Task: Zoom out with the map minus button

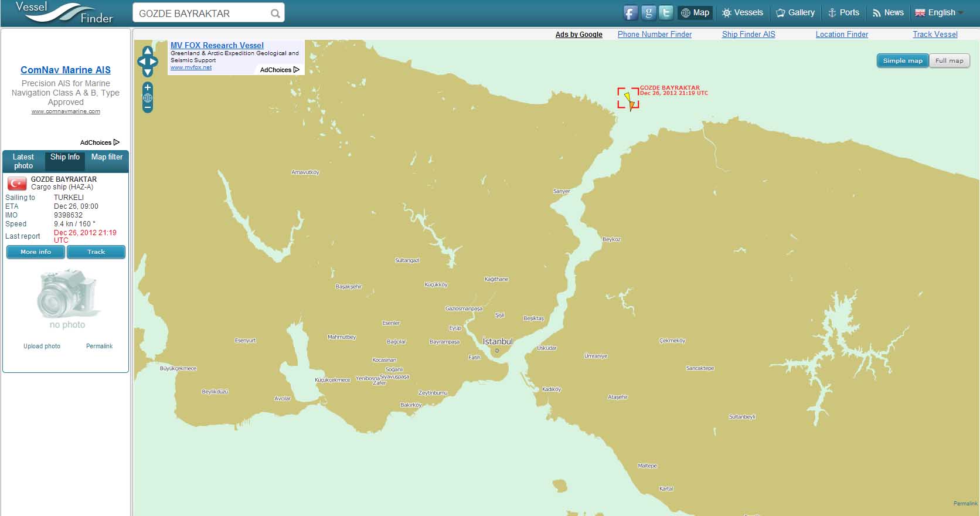Action: (148, 107)
